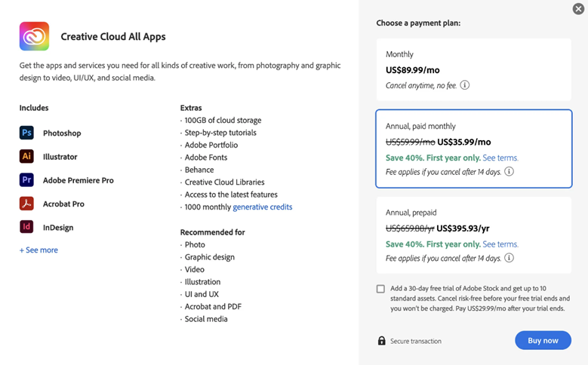The height and width of the screenshot is (365, 588).
Task: Open info icon for Monthly cancellation
Action: tap(465, 85)
